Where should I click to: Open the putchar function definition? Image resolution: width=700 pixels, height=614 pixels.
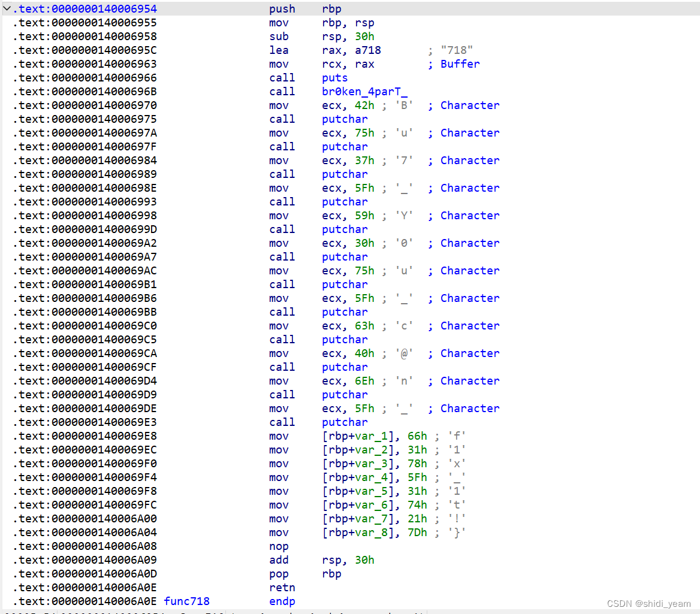pyautogui.click(x=344, y=119)
